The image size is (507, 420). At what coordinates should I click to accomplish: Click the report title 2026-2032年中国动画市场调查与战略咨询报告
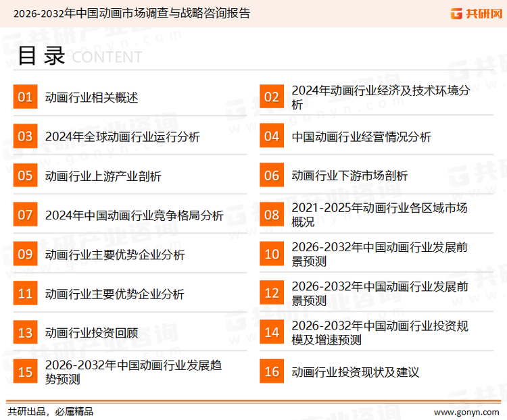[x=132, y=14]
